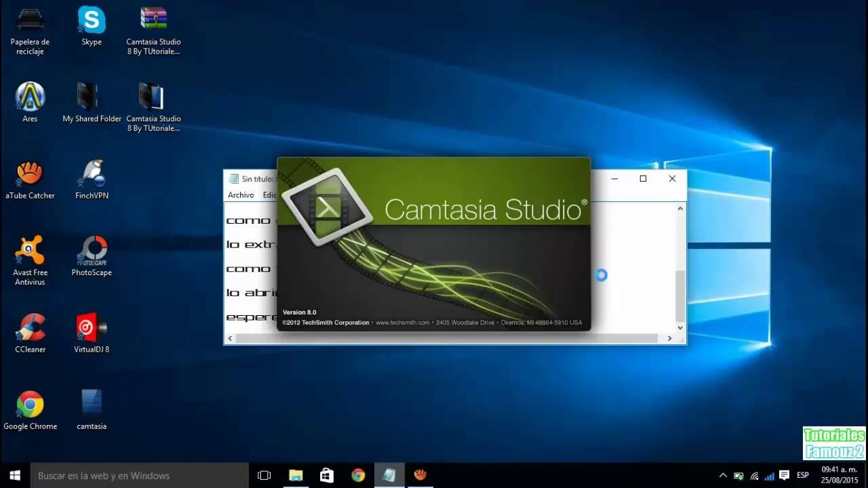Expand hidden system tray icons
Viewport: 868px width, 488px height.
point(722,475)
